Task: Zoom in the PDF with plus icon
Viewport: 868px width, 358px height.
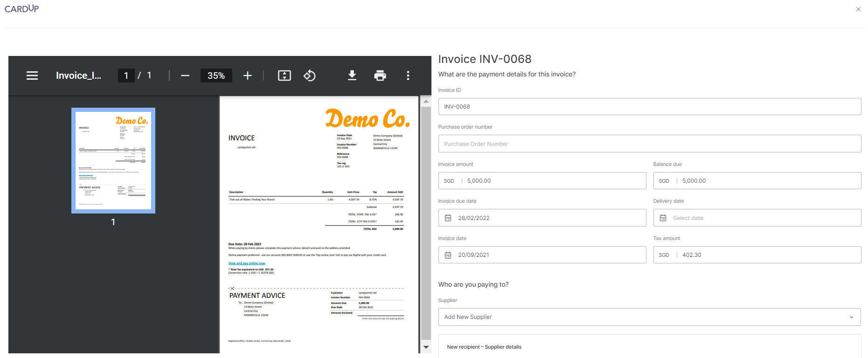Action: click(x=248, y=76)
